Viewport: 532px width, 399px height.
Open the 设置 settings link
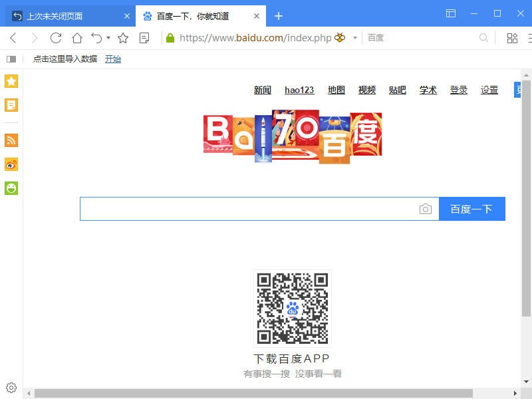[489, 90]
